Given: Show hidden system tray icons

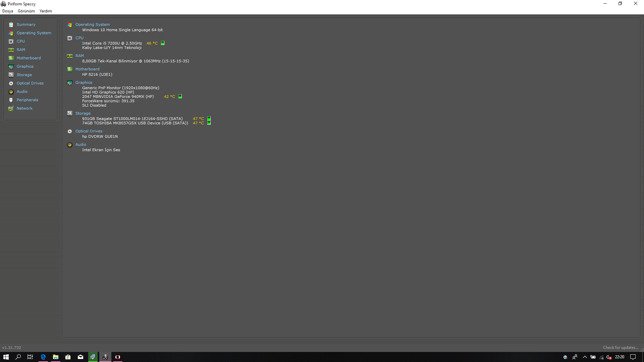Looking at the screenshot, I should click(585, 357).
